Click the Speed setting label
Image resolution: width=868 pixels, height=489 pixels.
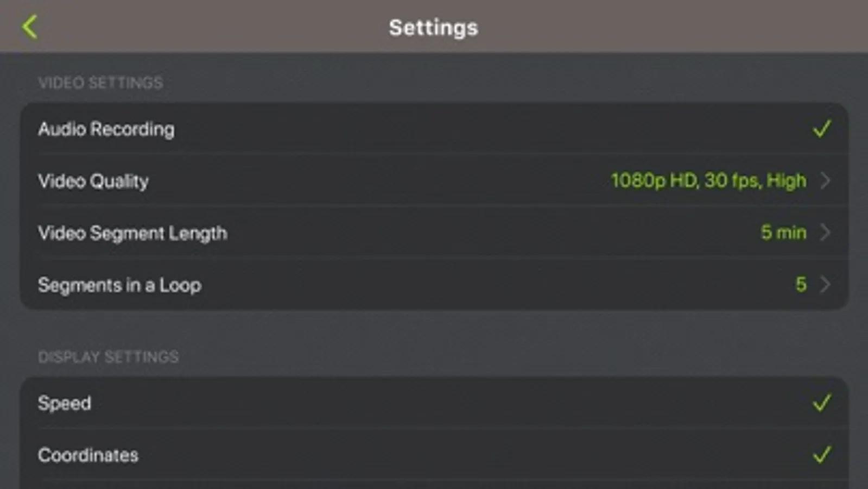65,403
